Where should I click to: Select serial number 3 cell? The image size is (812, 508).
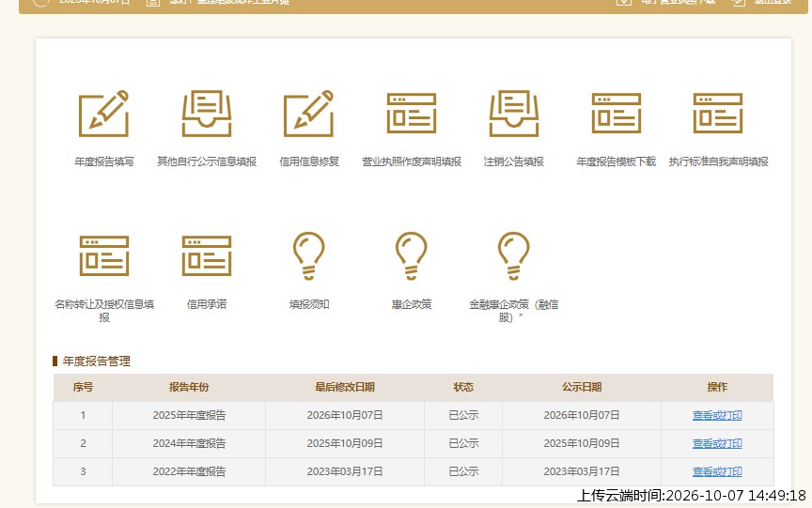tap(83, 471)
